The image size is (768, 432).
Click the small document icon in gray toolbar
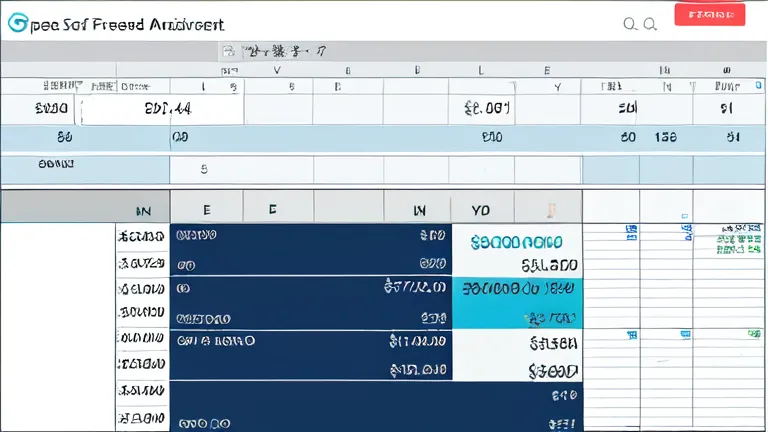tap(229, 51)
